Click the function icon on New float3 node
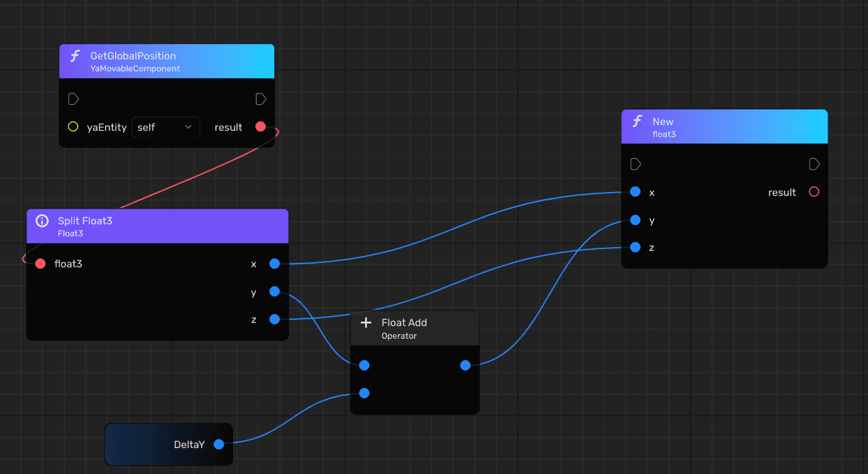 point(637,122)
